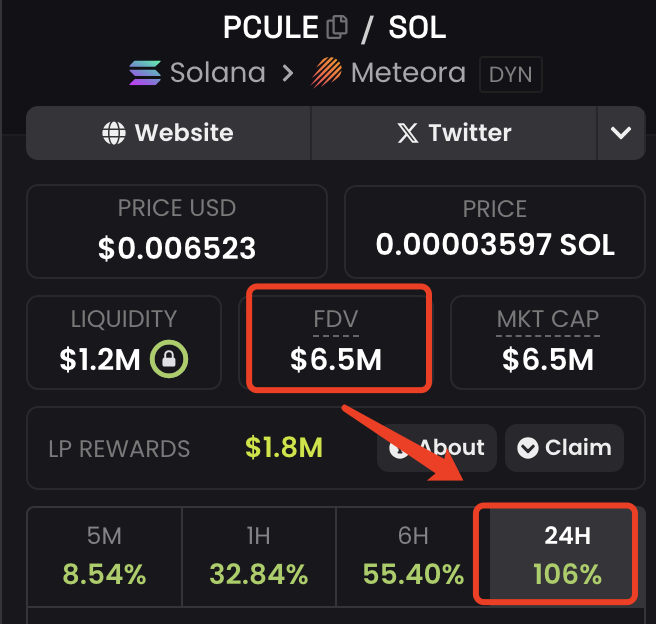Click the DYN pool type badge
The height and width of the screenshot is (624, 656).
511,74
